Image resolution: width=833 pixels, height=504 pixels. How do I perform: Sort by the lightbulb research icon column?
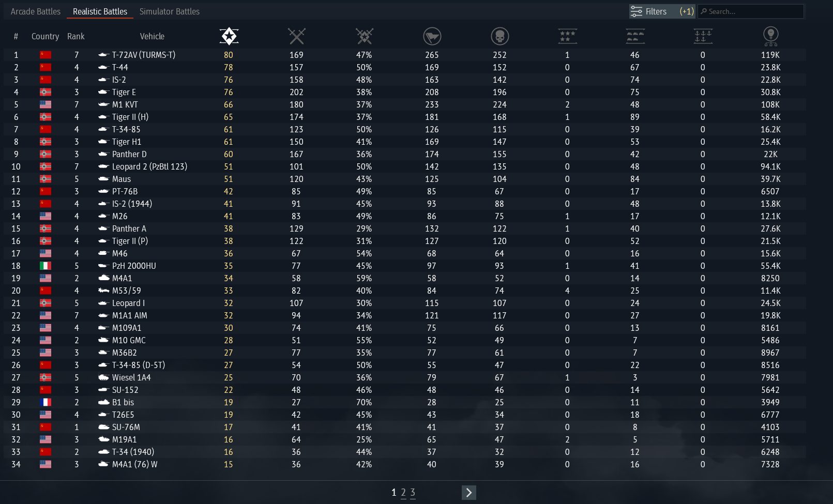[x=771, y=36]
